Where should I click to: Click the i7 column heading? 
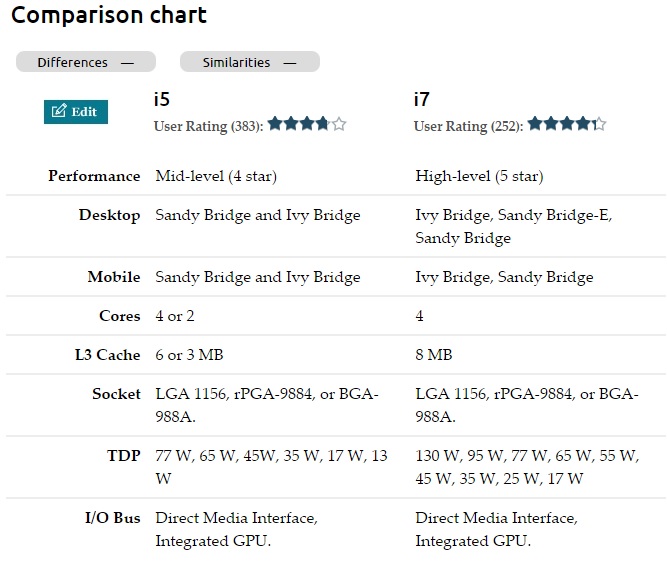point(422,99)
